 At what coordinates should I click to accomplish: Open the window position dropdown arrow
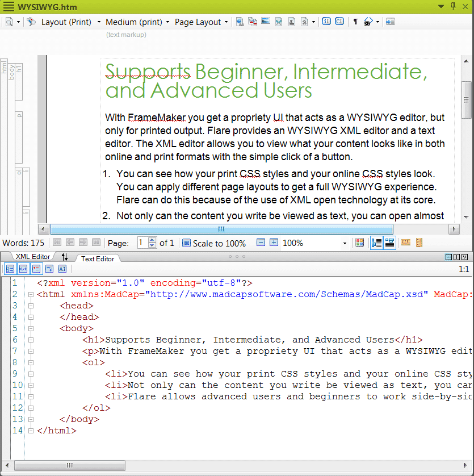tap(441, 6)
